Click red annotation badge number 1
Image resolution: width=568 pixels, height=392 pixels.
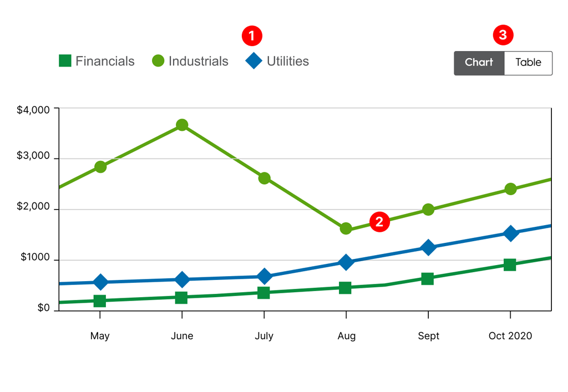(x=251, y=36)
